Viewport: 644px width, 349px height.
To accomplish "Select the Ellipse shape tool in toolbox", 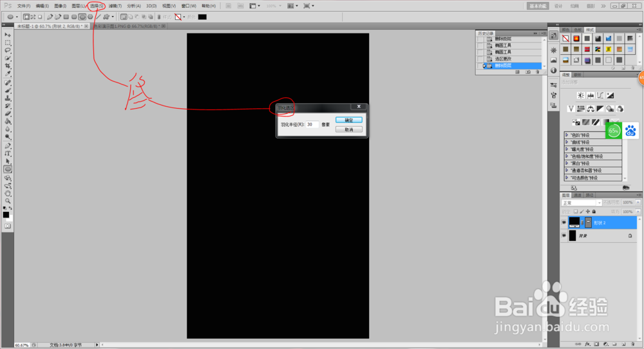I will (8, 169).
